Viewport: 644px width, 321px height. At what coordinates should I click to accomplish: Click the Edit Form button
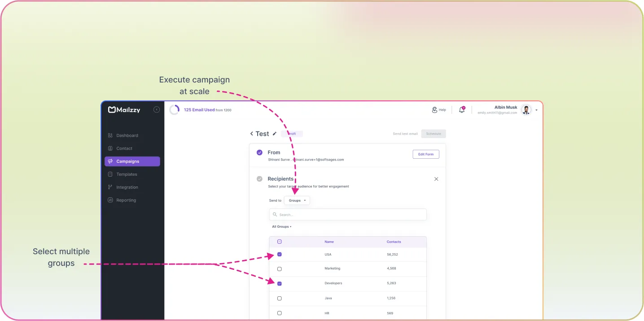pos(425,154)
